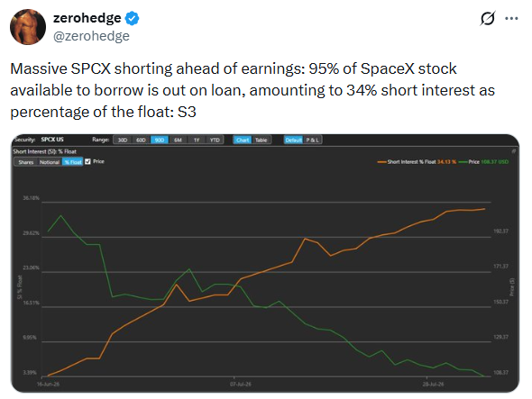This screenshot has height=399, width=532.
Task: Select the Shares view toggle
Action: click(x=26, y=162)
